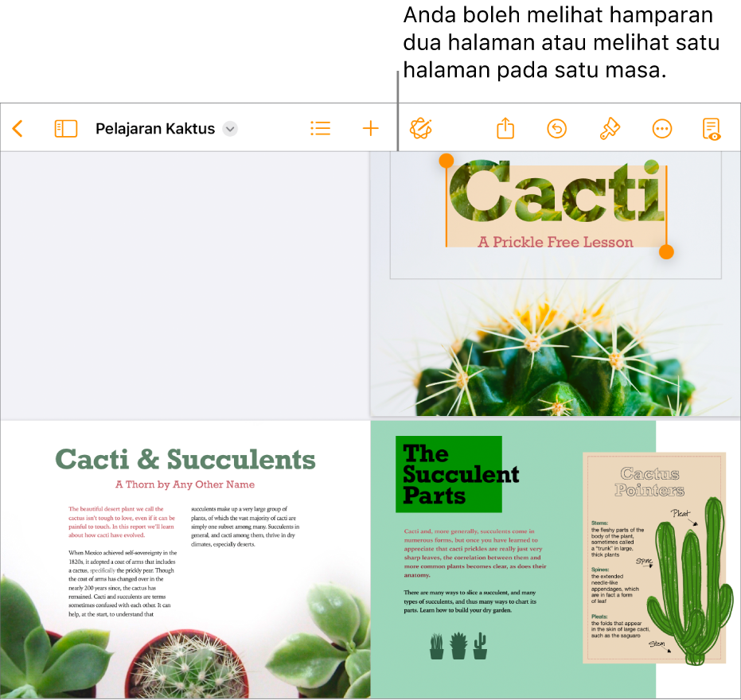Select the green cactus drawing

pyautogui.click(x=688, y=581)
